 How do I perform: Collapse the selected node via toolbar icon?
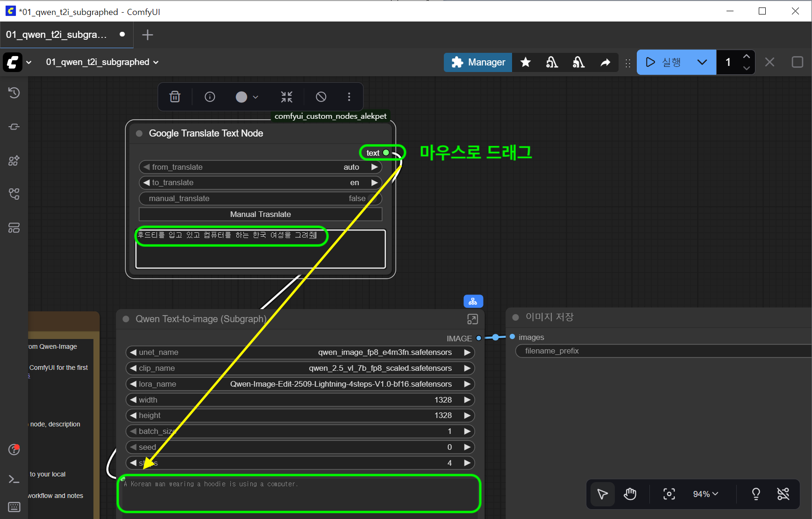(286, 97)
